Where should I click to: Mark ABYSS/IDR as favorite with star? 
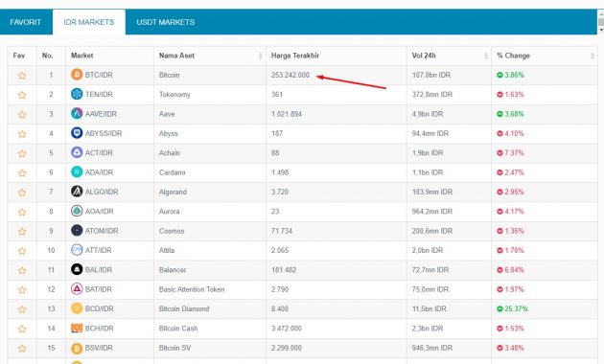tap(22, 134)
